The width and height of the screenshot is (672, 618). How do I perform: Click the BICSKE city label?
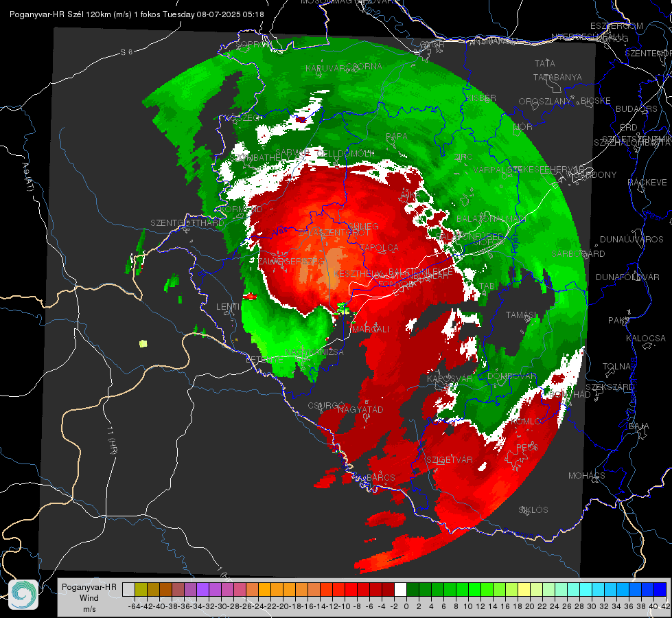click(596, 101)
